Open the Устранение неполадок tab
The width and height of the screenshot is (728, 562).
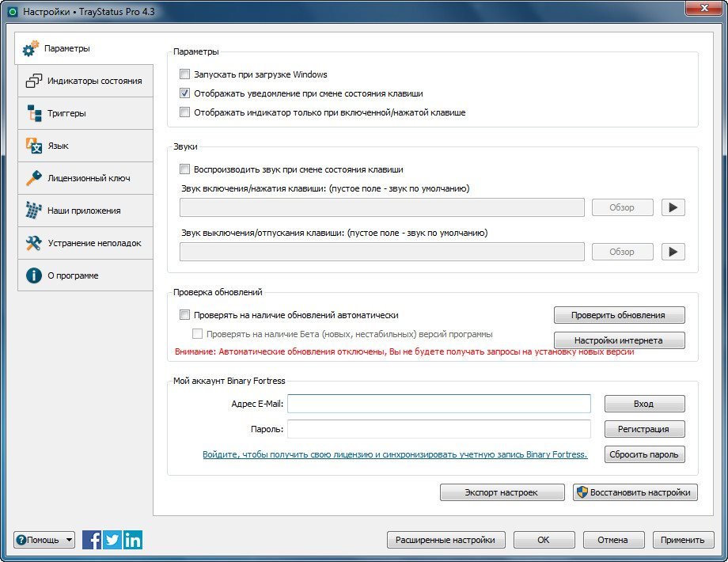coord(85,243)
